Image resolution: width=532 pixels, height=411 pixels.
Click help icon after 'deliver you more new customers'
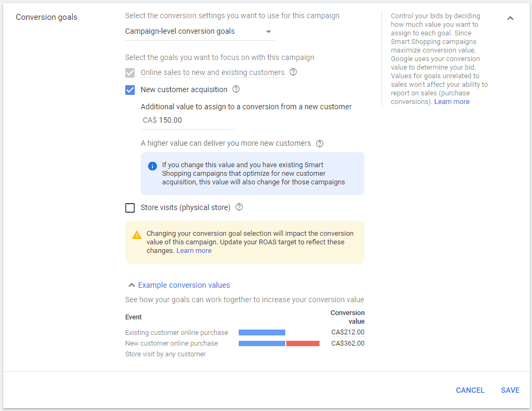point(320,144)
